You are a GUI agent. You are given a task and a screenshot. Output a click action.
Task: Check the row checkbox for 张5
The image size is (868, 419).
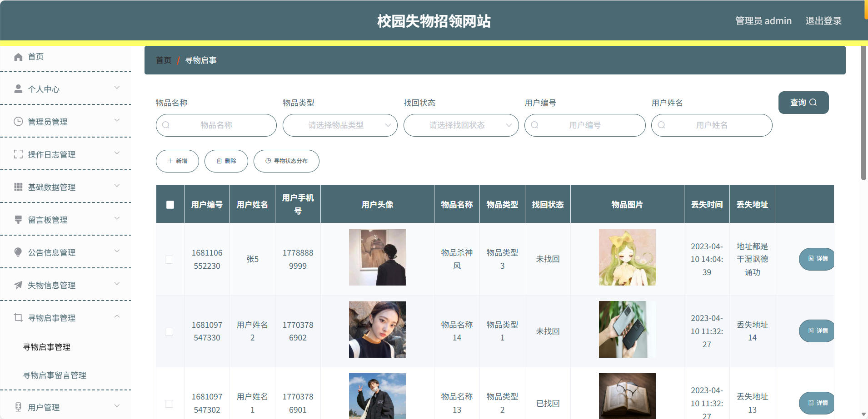tap(169, 260)
